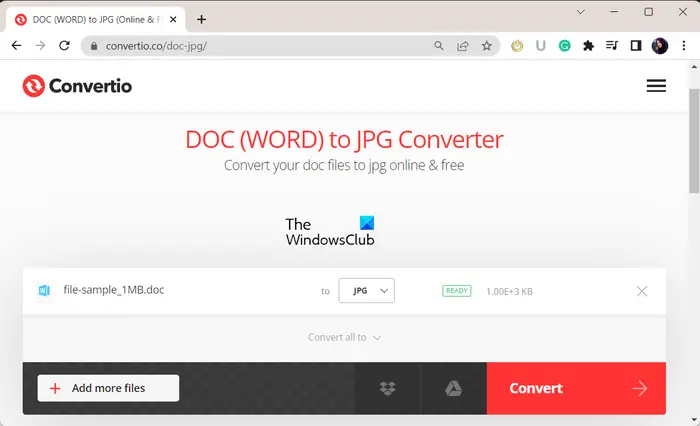Open Chrome three-dot menu
Screen dimensions: 700x426
[x=683, y=46]
